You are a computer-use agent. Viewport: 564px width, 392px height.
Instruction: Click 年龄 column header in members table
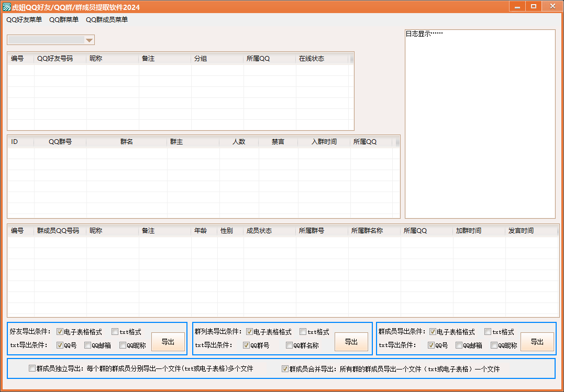pos(204,231)
